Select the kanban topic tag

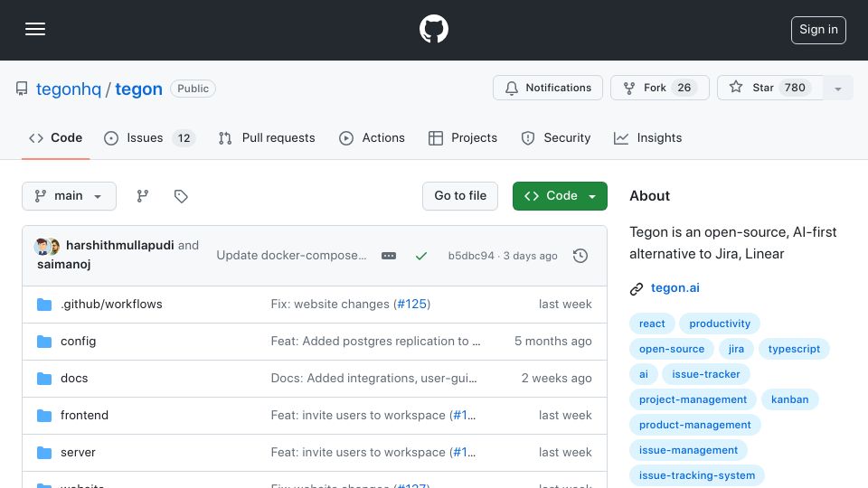pos(790,399)
